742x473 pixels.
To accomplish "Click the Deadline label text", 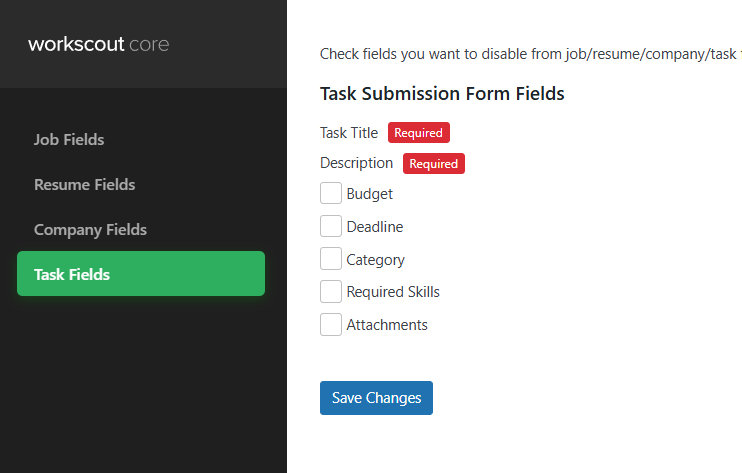I will (375, 227).
